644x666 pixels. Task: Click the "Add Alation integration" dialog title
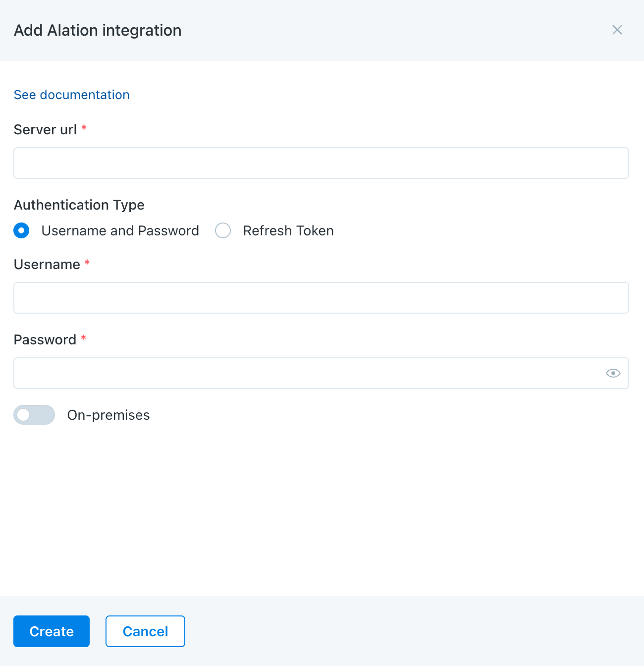pyautogui.click(x=98, y=30)
